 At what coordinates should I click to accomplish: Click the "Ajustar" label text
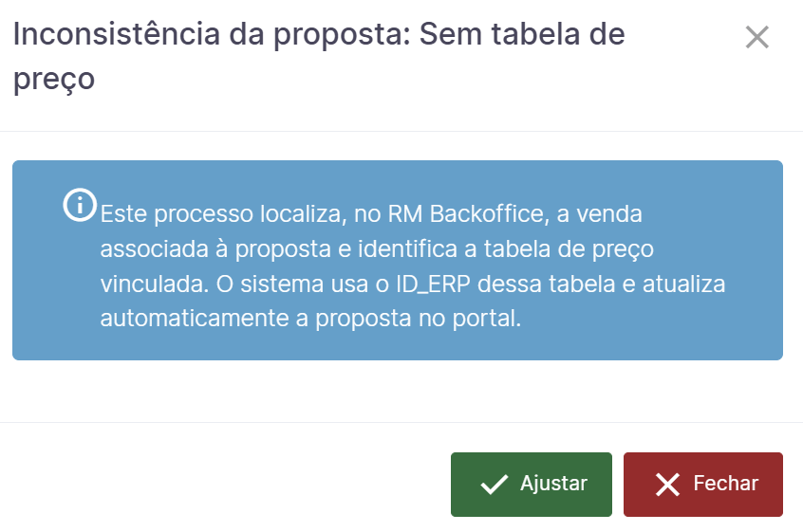553,484
